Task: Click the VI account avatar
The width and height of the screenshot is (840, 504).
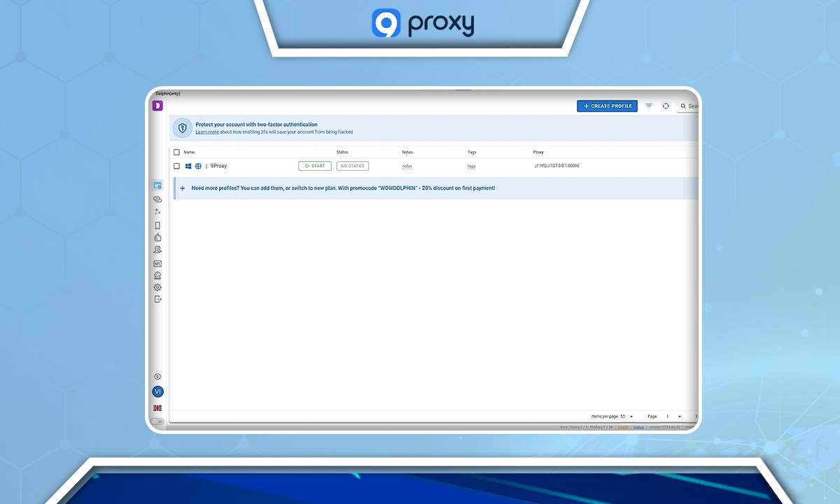Action: click(x=157, y=391)
